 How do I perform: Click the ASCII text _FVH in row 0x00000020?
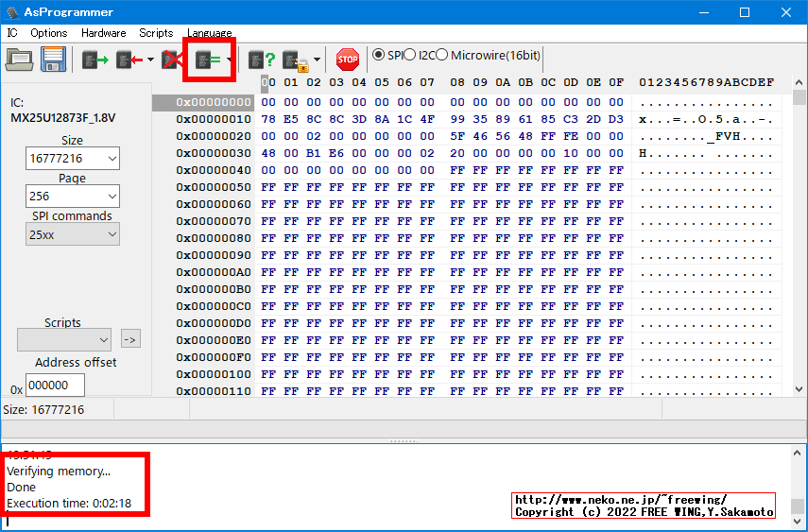pyautogui.click(x=726, y=137)
